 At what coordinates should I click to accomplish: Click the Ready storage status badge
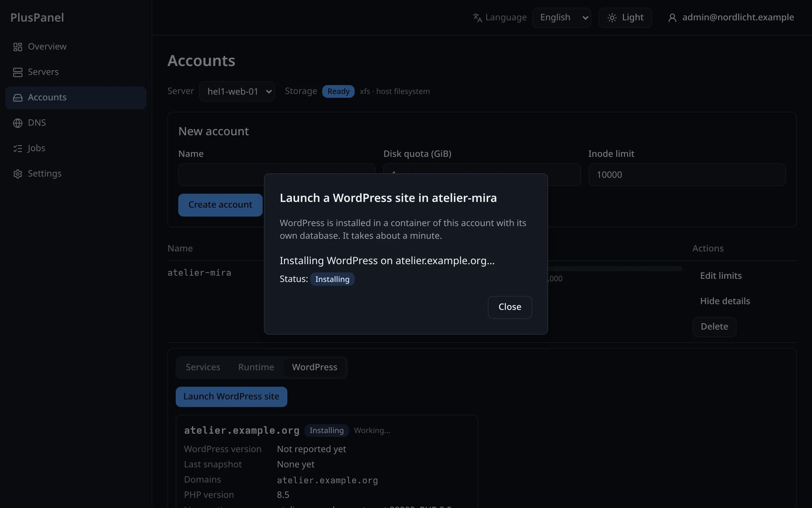pos(338,91)
